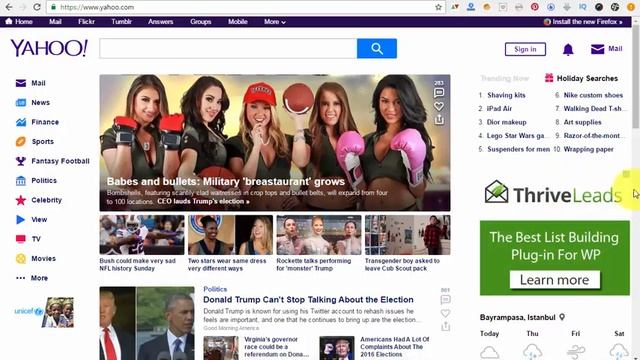This screenshot has width=640, height=360.
Task: Click the blue search magnifier button
Action: click(x=377, y=49)
